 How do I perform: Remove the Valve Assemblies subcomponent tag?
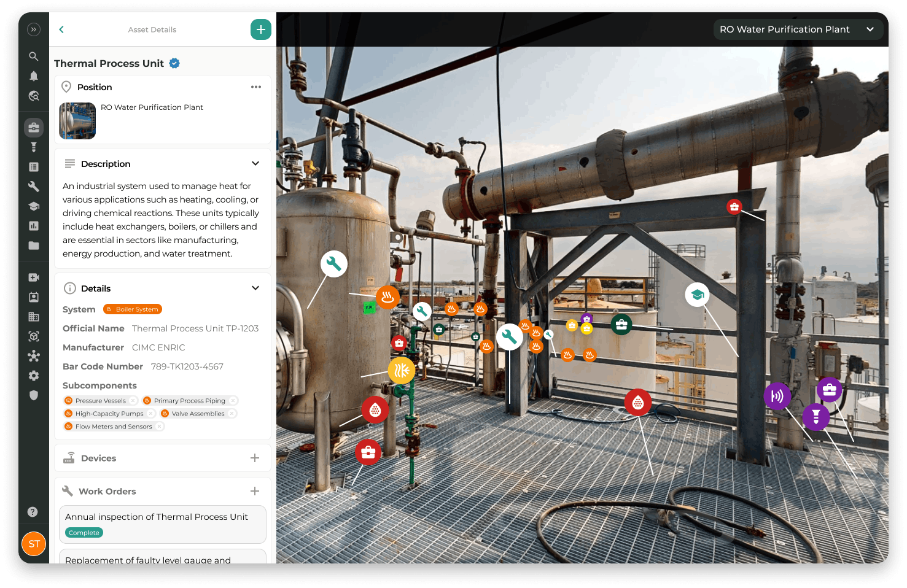point(232,414)
